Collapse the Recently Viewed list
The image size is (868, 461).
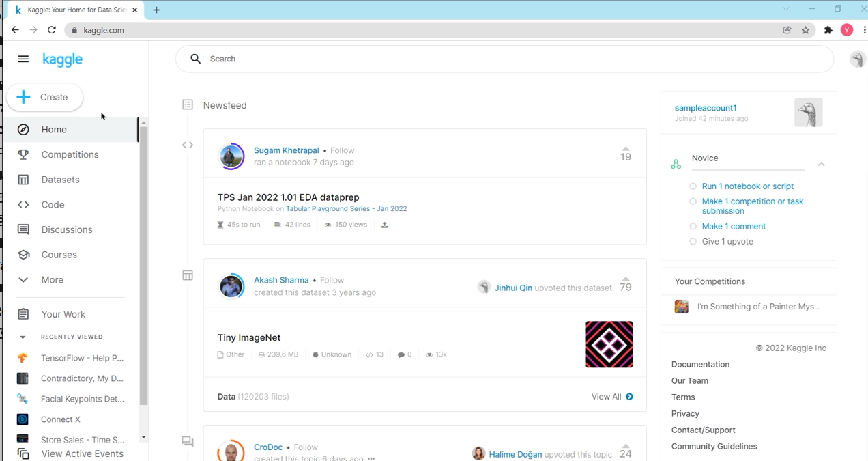pos(23,337)
